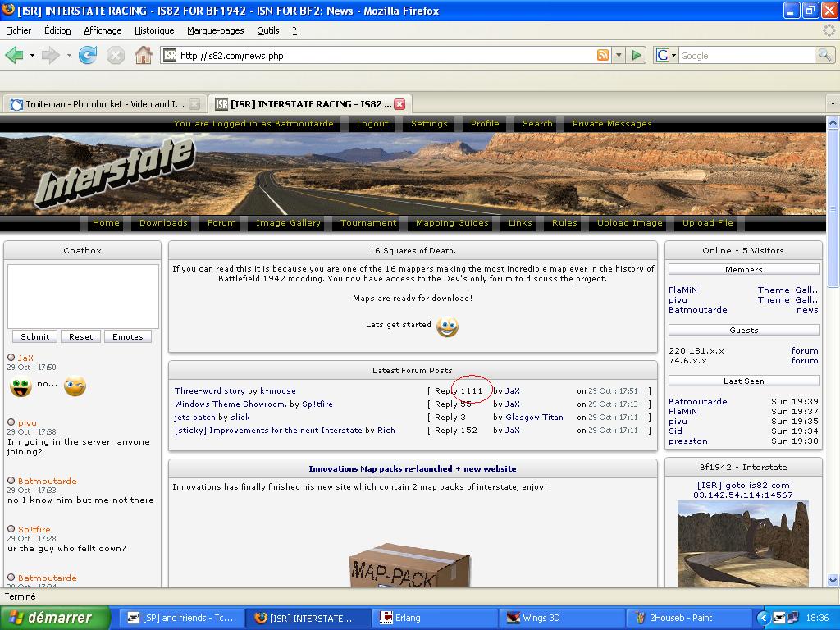Open the Mapping Guides link

[x=452, y=223]
